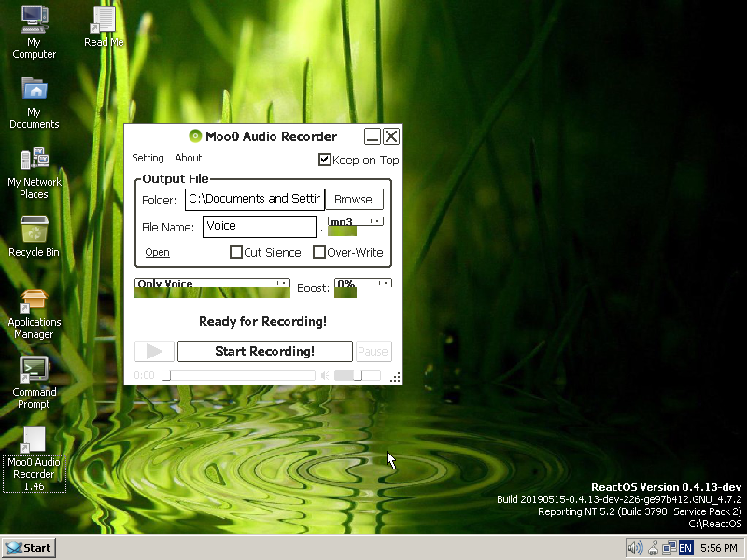Open the Boost percentage dropdown
Viewport: 747px width, 560px height.
point(362,283)
